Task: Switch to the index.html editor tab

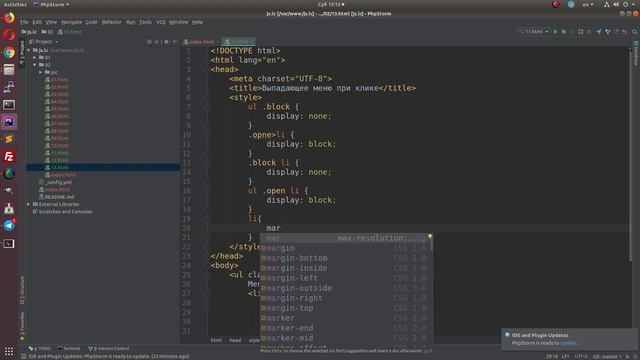Action: (x=200, y=42)
